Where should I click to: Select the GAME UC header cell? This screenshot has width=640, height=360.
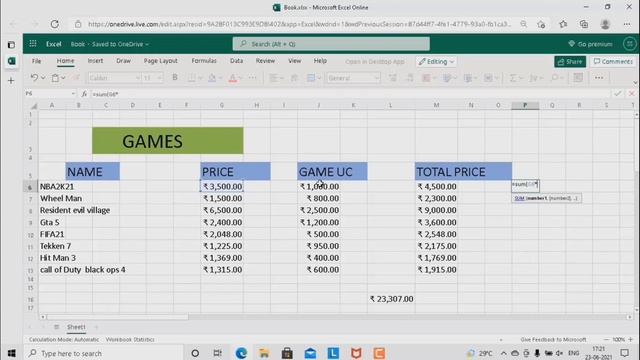coord(332,171)
